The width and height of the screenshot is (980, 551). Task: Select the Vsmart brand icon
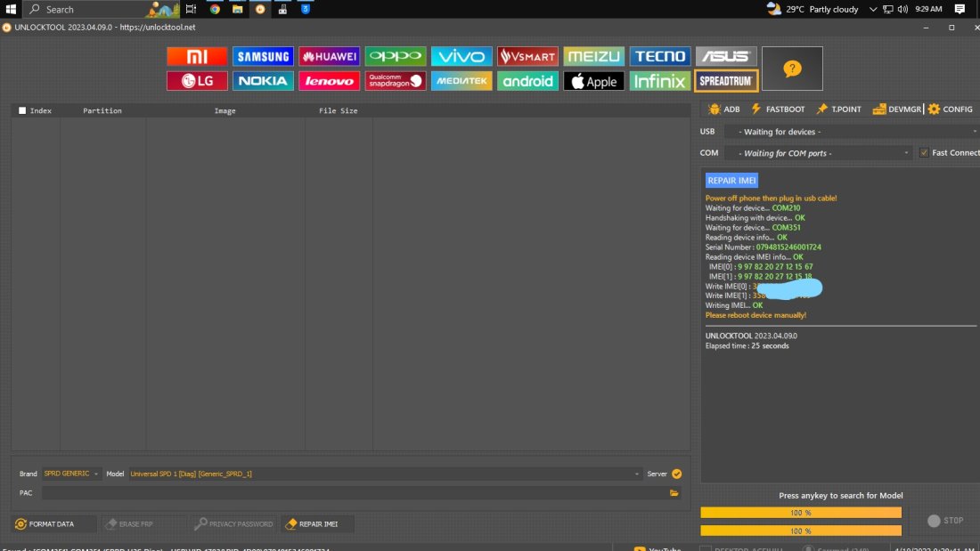tap(527, 56)
